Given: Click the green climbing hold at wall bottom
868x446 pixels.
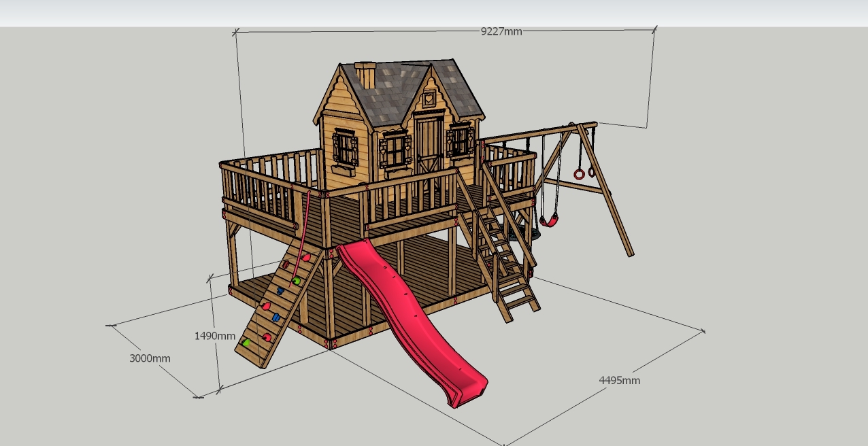Looking at the screenshot, I should coord(247,343).
